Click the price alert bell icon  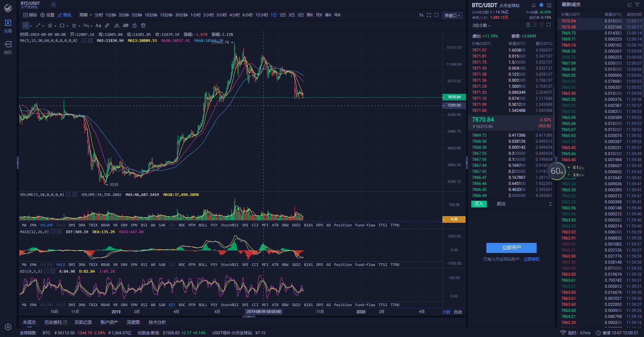[x=534, y=5]
